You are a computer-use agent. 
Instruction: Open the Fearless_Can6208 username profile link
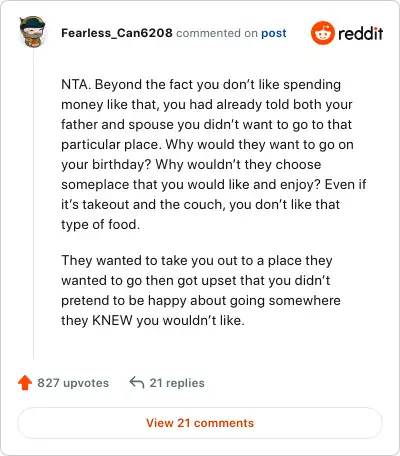pyautogui.click(x=117, y=33)
